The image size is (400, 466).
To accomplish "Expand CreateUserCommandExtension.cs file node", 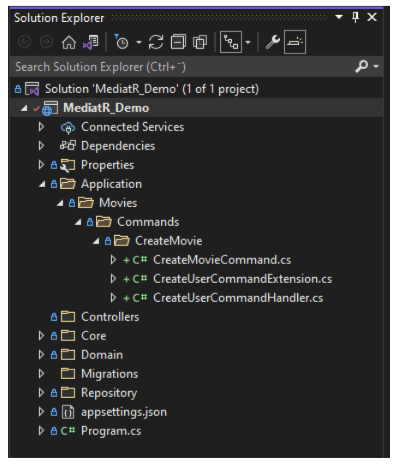I will pyautogui.click(x=113, y=279).
